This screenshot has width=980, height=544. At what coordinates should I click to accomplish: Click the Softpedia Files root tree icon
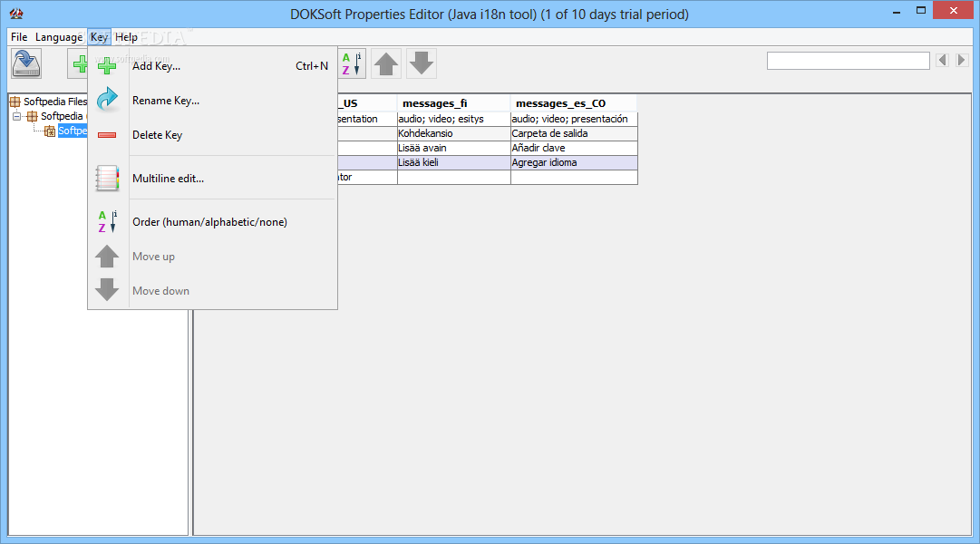15,102
